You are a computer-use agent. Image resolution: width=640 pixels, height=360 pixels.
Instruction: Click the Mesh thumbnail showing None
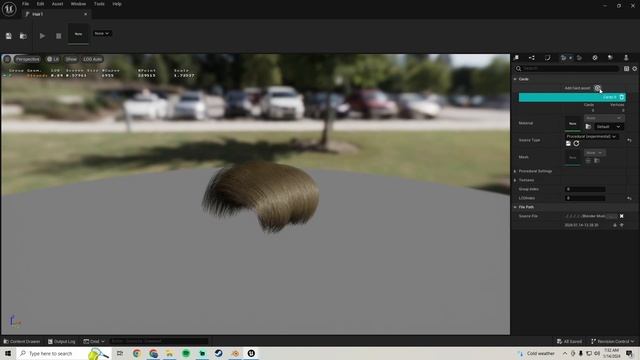pos(573,158)
